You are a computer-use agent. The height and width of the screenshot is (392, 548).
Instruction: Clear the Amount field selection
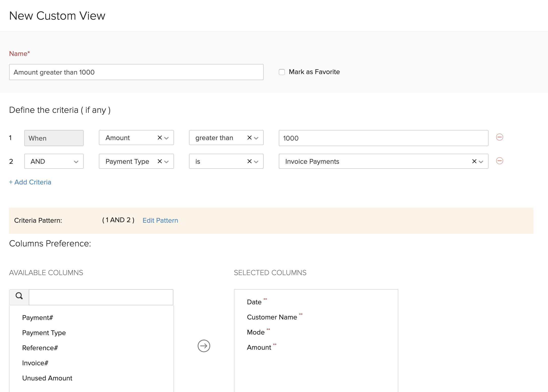pos(160,138)
